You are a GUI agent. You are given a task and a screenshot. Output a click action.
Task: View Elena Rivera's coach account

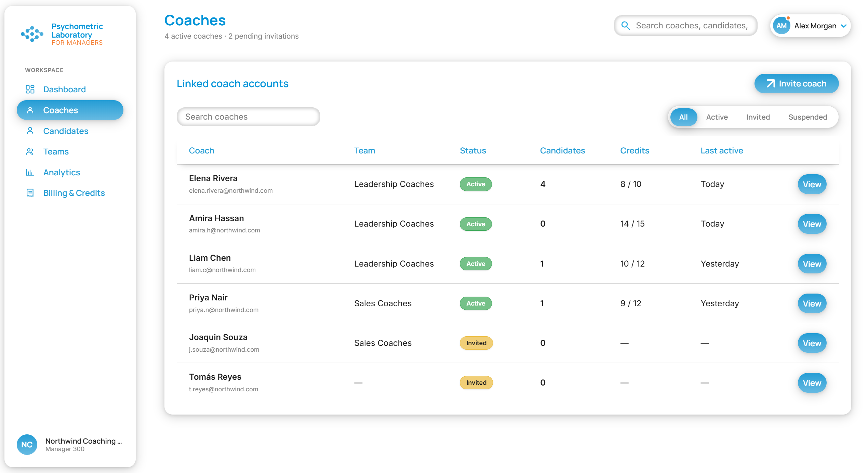[812, 184]
